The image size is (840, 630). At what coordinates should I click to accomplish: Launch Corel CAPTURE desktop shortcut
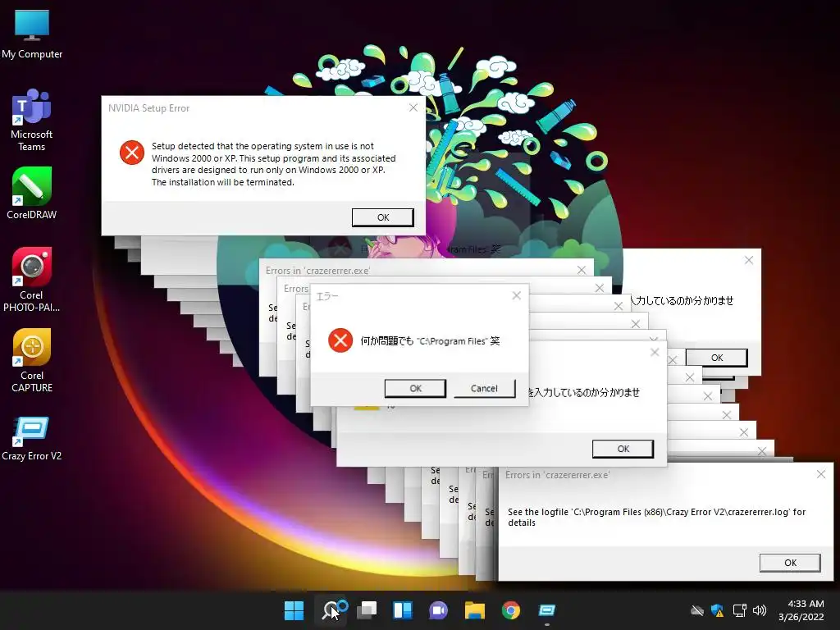coord(32,361)
